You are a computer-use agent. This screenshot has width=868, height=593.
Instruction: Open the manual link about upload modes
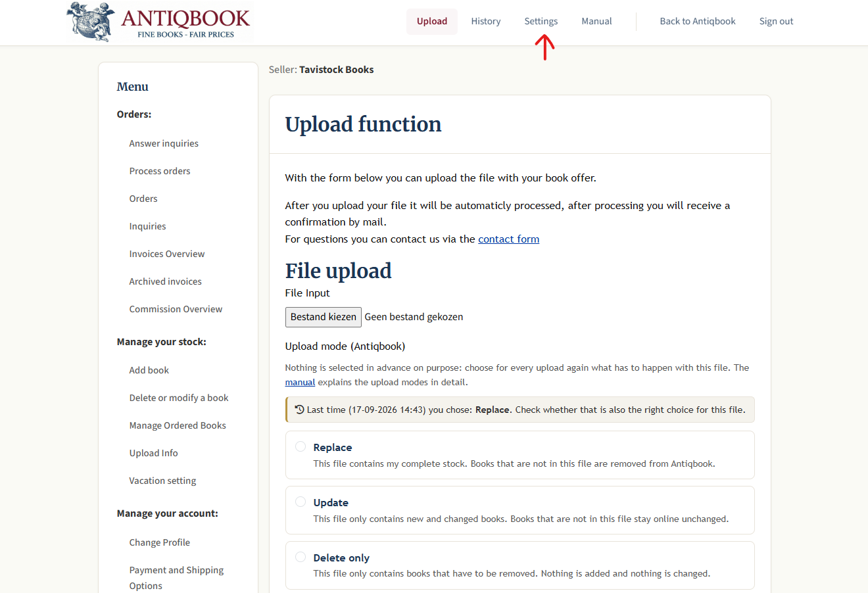coord(300,382)
